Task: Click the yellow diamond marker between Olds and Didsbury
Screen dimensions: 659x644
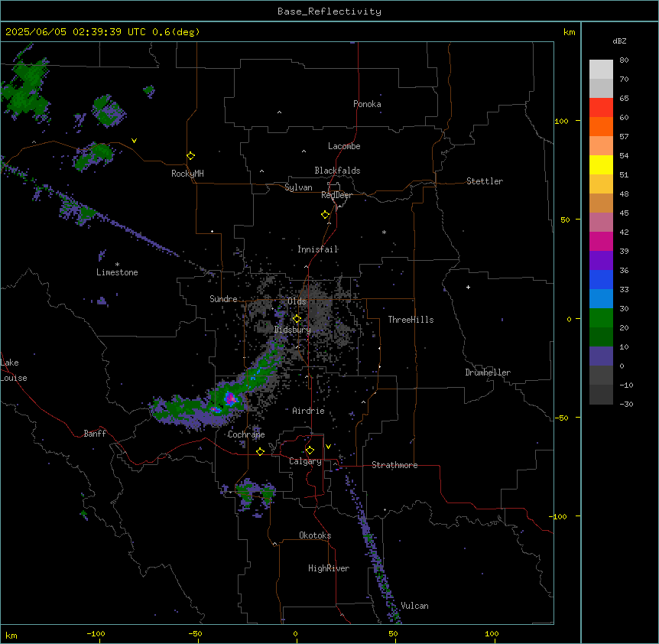Action: pos(297,319)
